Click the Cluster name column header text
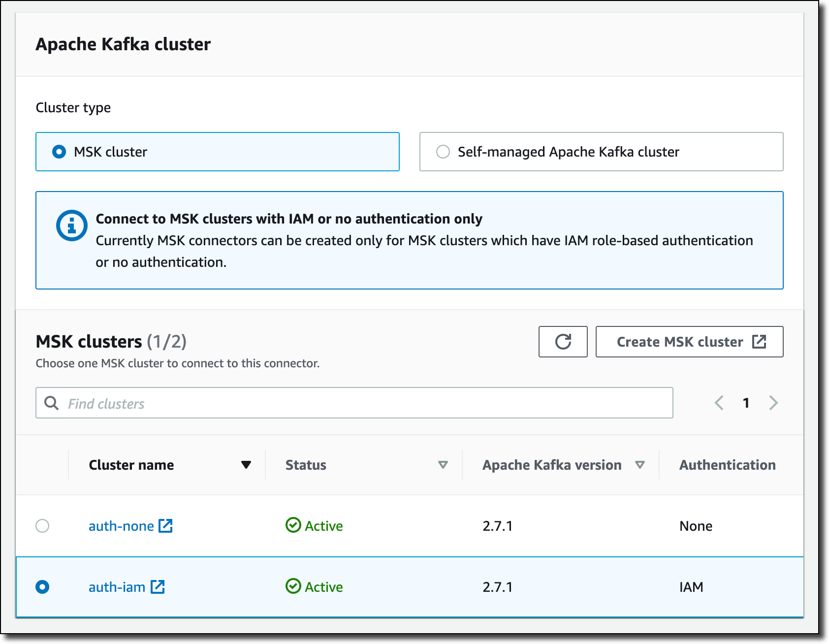This screenshot has height=644, width=829. pyautogui.click(x=131, y=465)
